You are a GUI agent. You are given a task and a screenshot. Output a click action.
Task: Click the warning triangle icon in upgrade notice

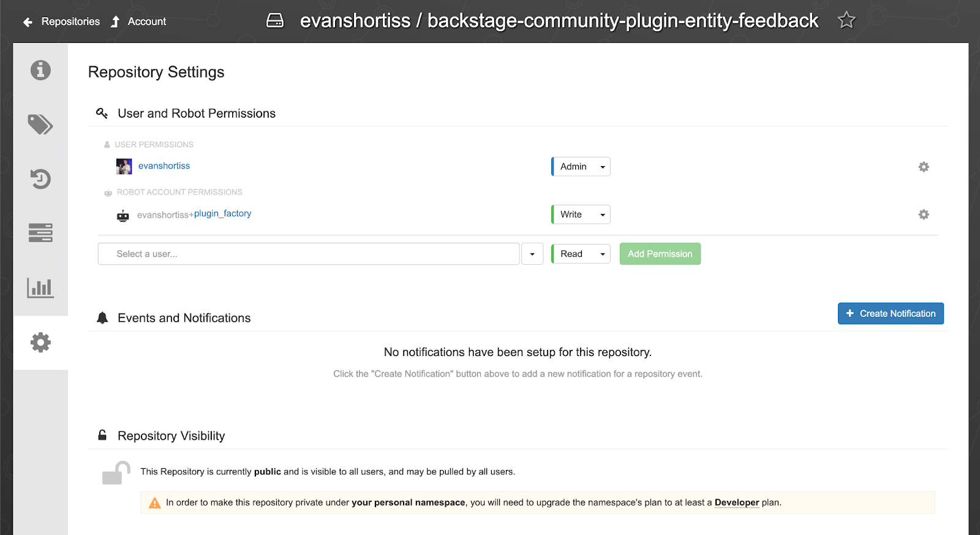(154, 503)
